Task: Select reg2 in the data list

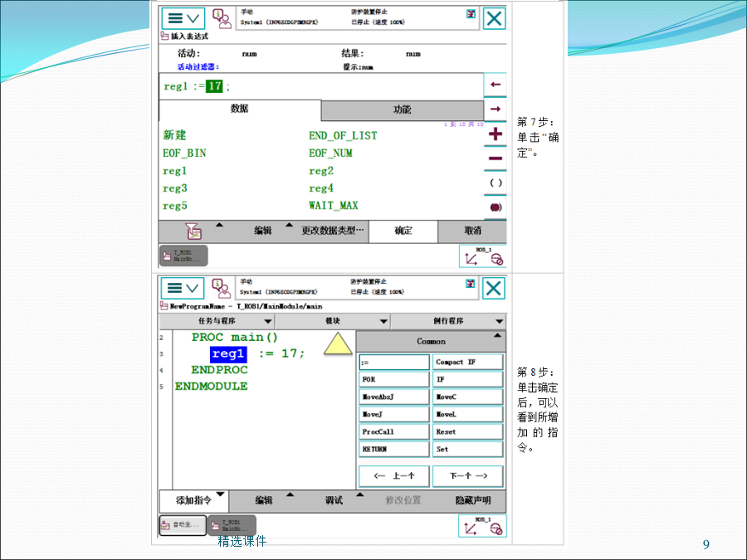Action: pyautogui.click(x=321, y=171)
